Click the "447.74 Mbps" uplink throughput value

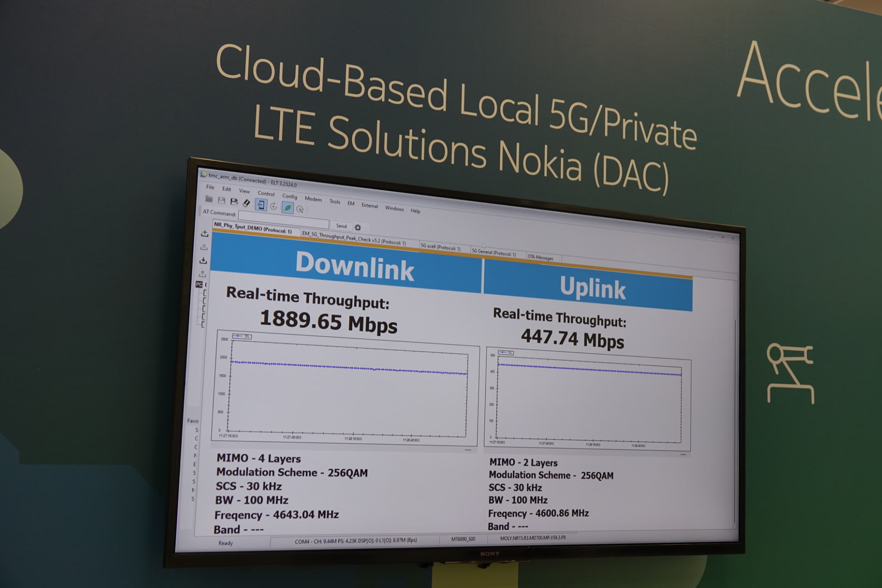[x=572, y=339]
